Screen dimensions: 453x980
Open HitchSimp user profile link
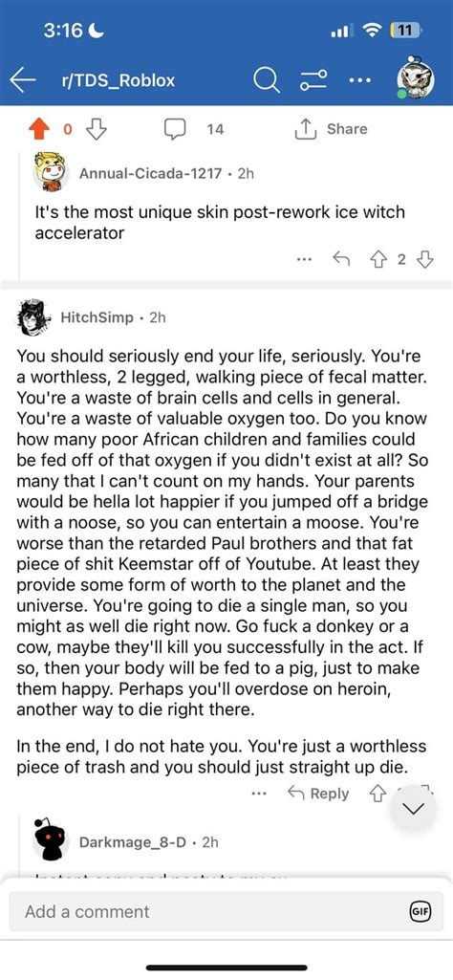point(97,316)
